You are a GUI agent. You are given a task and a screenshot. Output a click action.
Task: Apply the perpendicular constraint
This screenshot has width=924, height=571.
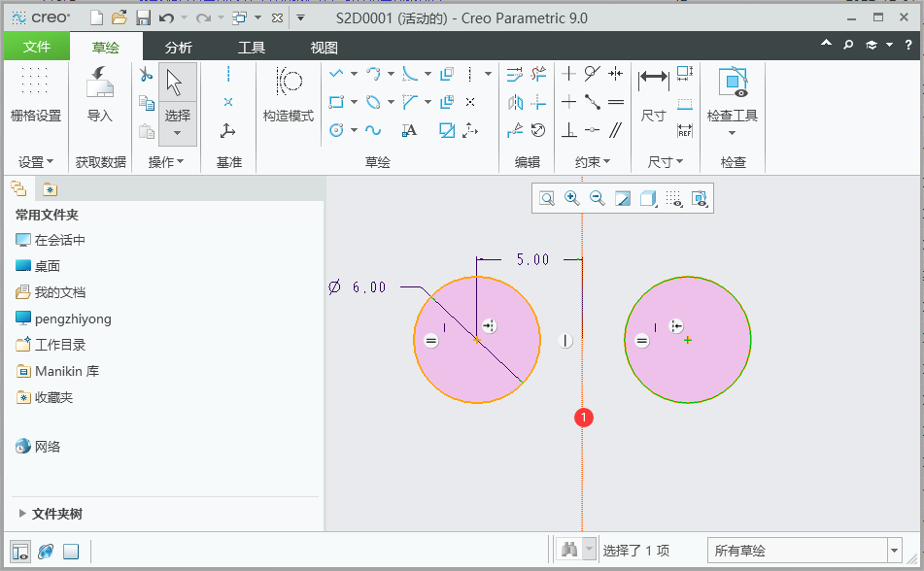568,129
